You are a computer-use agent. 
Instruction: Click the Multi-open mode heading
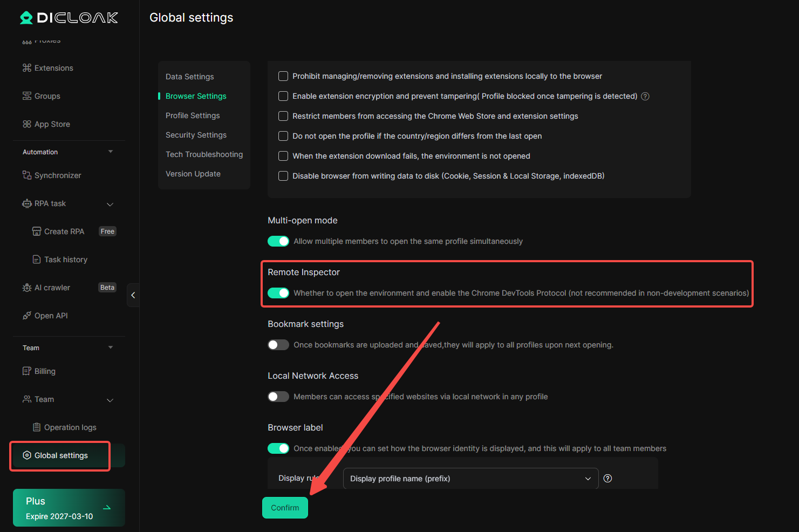(x=303, y=221)
